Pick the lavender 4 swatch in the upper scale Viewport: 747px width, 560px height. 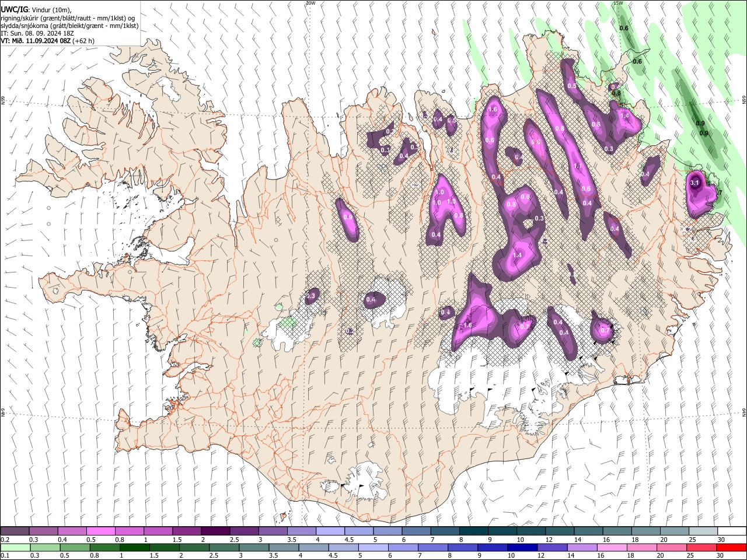(330, 531)
